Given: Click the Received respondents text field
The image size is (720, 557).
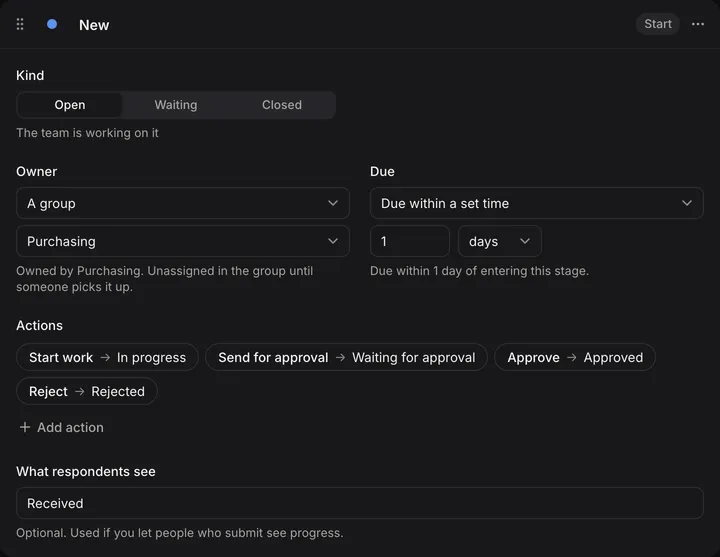Looking at the screenshot, I should click(360, 503).
